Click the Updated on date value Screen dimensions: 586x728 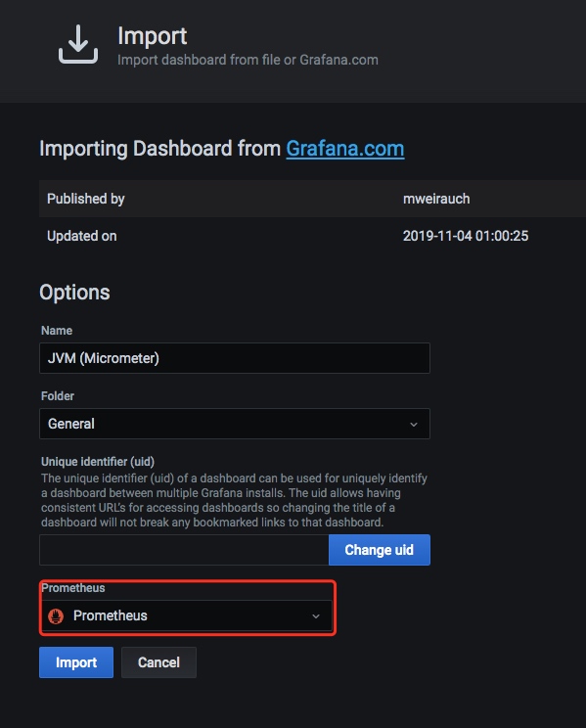click(466, 236)
